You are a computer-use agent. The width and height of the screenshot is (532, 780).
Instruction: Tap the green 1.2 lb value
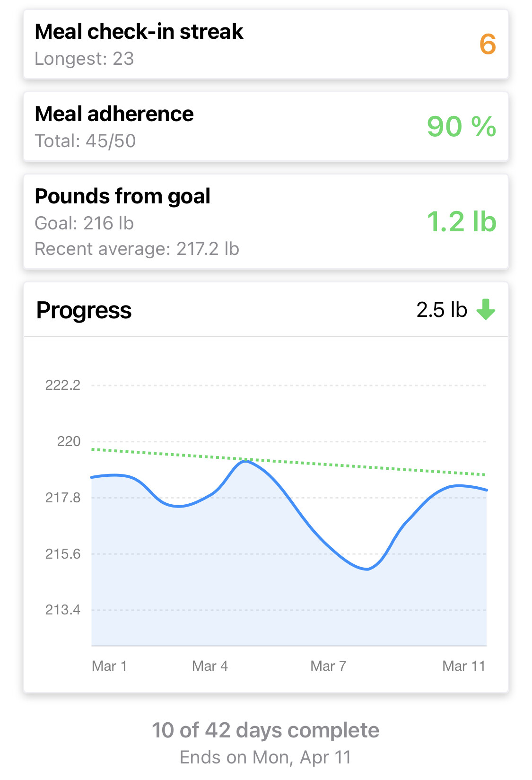(461, 222)
